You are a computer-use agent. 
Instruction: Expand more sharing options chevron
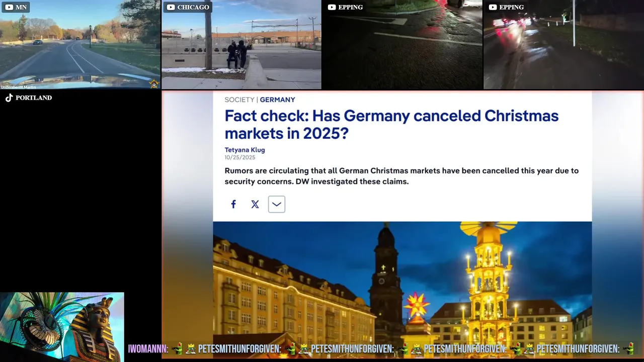(x=277, y=204)
